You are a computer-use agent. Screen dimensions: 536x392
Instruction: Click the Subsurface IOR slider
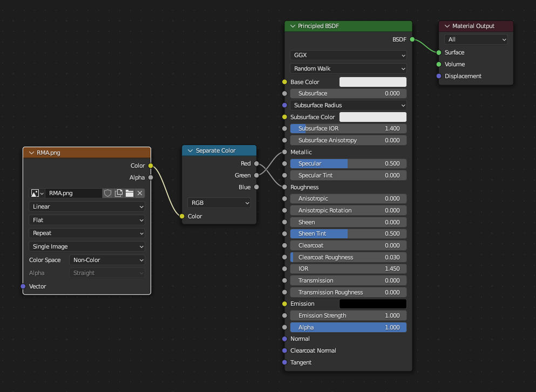point(348,129)
